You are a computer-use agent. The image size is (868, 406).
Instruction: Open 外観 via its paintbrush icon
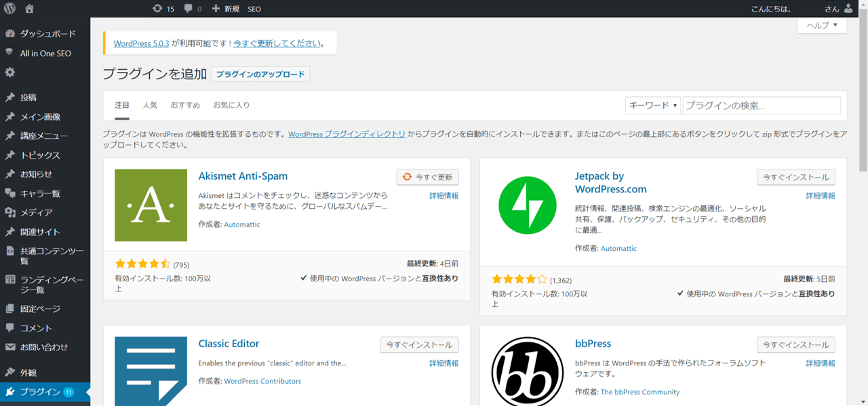9,372
